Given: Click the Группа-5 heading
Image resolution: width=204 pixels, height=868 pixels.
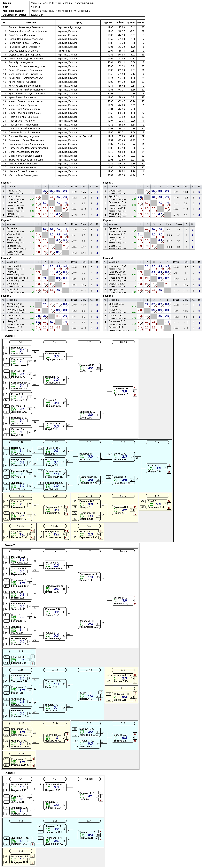Looking at the screenshot, I should click(6, 258).
